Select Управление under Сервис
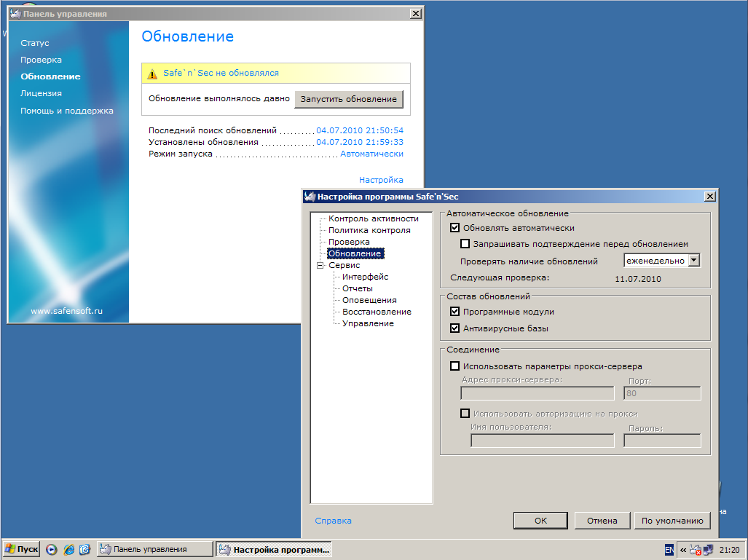The image size is (748, 560). [368, 323]
